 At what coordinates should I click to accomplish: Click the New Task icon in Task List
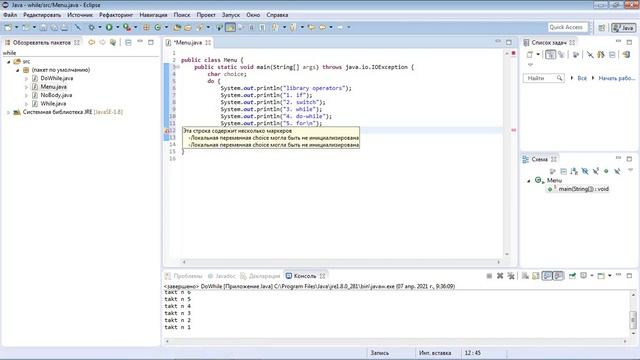(530, 54)
